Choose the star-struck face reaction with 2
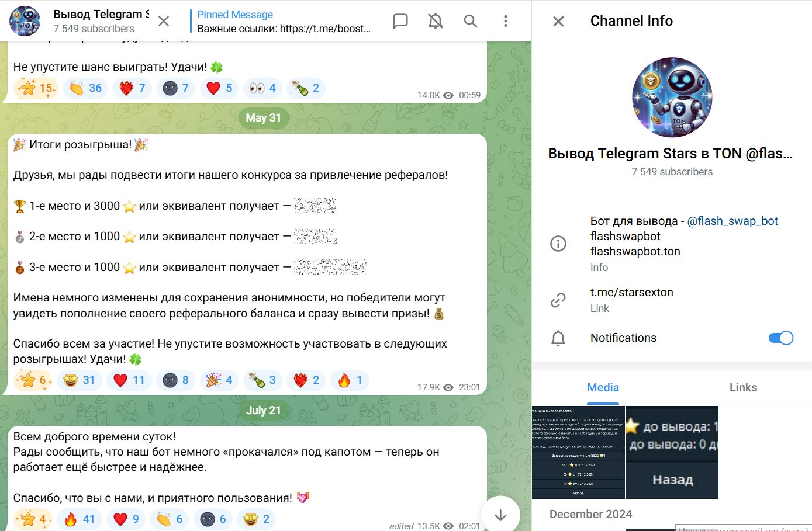The height and width of the screenshot is (531, 812). pos(257,519)
